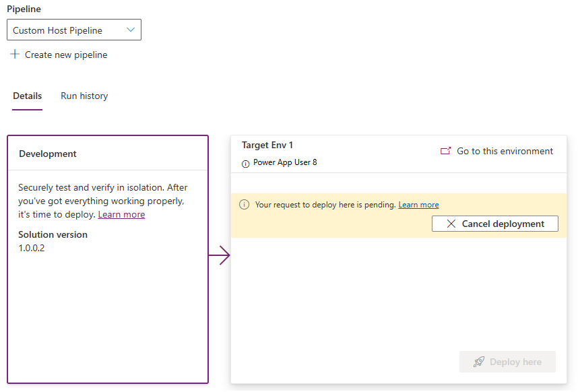Select the Development stage card heading
Screen dimensions: 580x392
48,154
